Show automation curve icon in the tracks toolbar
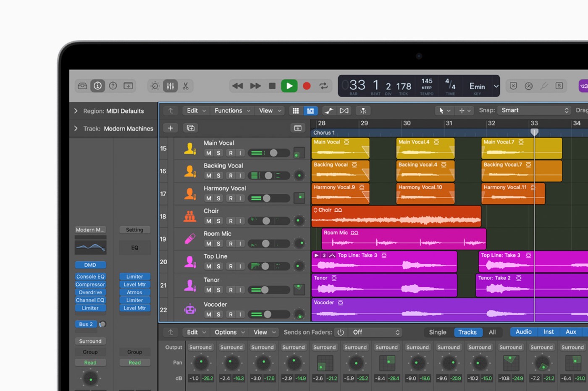This screenshot has width=588, height=391. pyautogui.click(x=329, y=111)
